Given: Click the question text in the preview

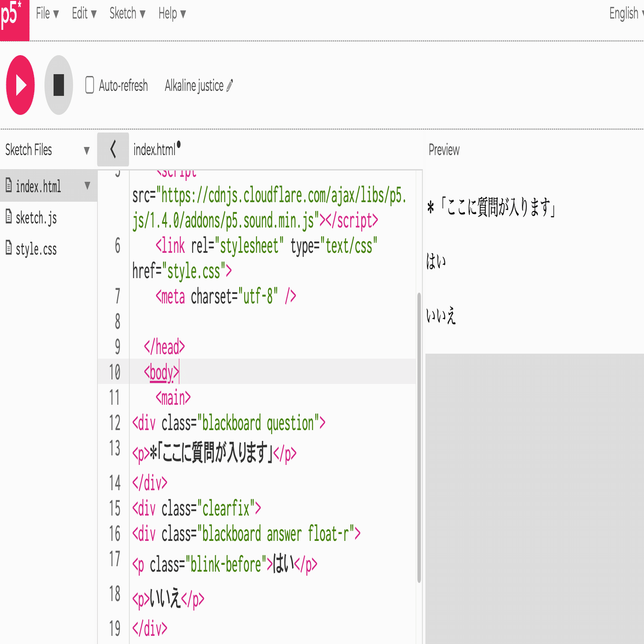Looking at the screenshot, I should (491, 208).
